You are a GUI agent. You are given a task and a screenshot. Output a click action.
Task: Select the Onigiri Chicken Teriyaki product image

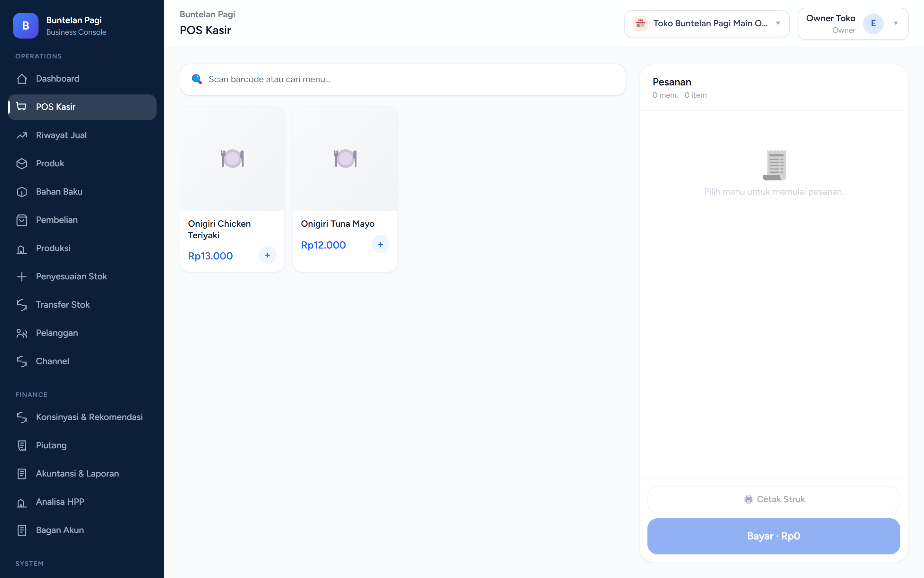click(x=232, y=159)
